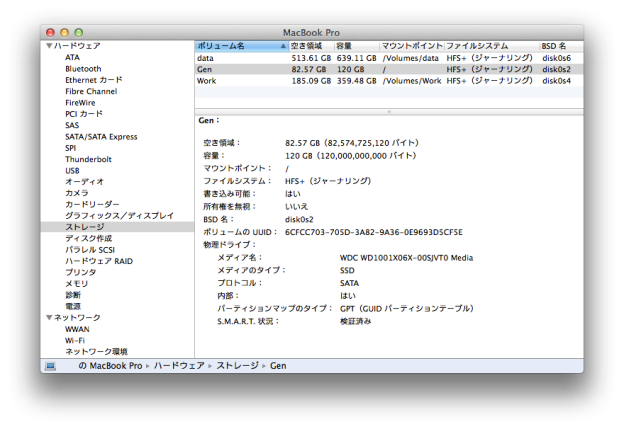
Task: Select USB in the sidebar
Action: [72, 171]
